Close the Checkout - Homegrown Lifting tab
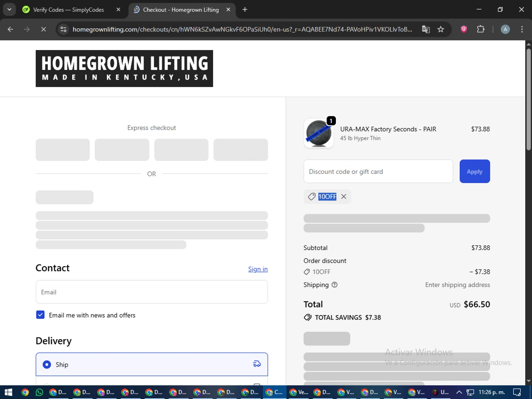 pos(228,10)
